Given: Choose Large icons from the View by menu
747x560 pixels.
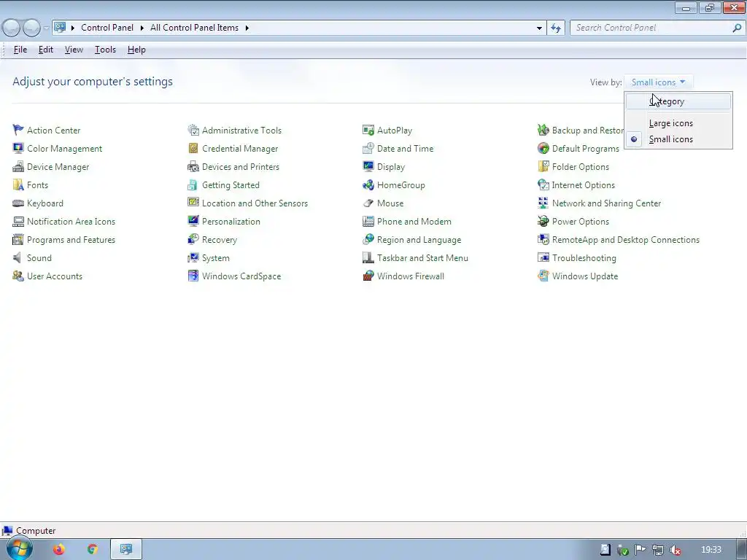Looking at the screenshot, I should (x=678, y=122).
